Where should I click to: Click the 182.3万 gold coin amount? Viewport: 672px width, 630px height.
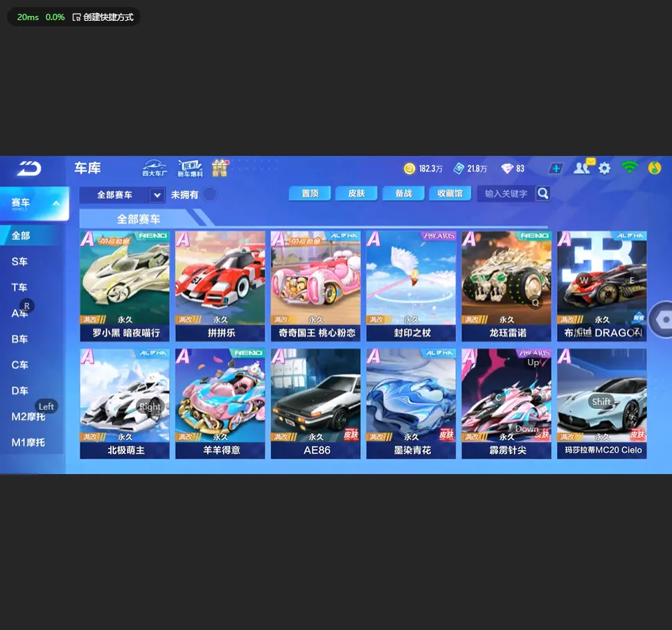tap(431, 168)
